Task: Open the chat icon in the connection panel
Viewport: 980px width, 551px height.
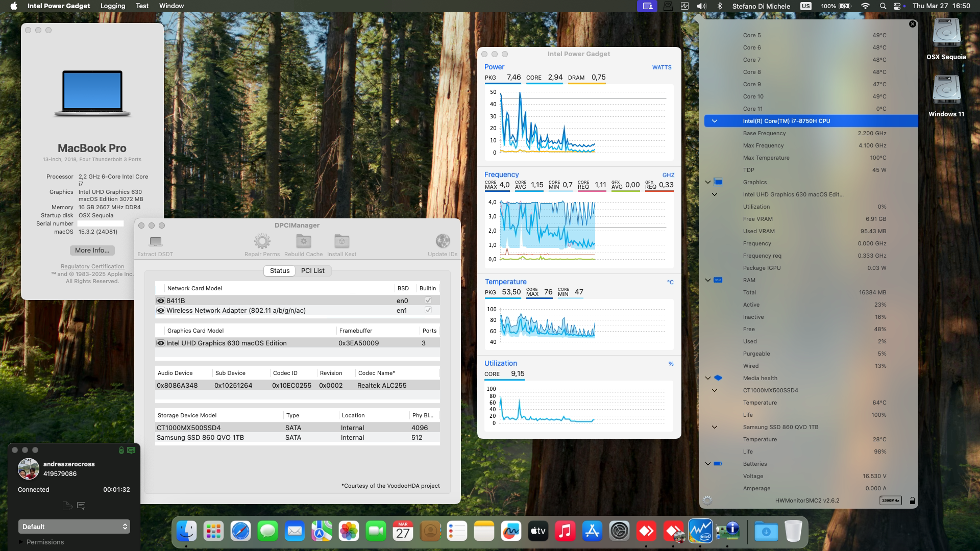Action: click(x=81, y=506)
